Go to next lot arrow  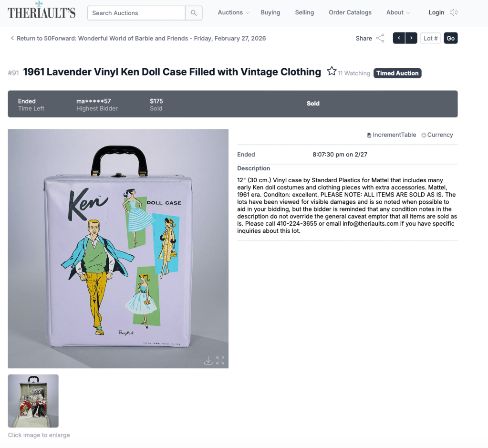click(411, 38)
